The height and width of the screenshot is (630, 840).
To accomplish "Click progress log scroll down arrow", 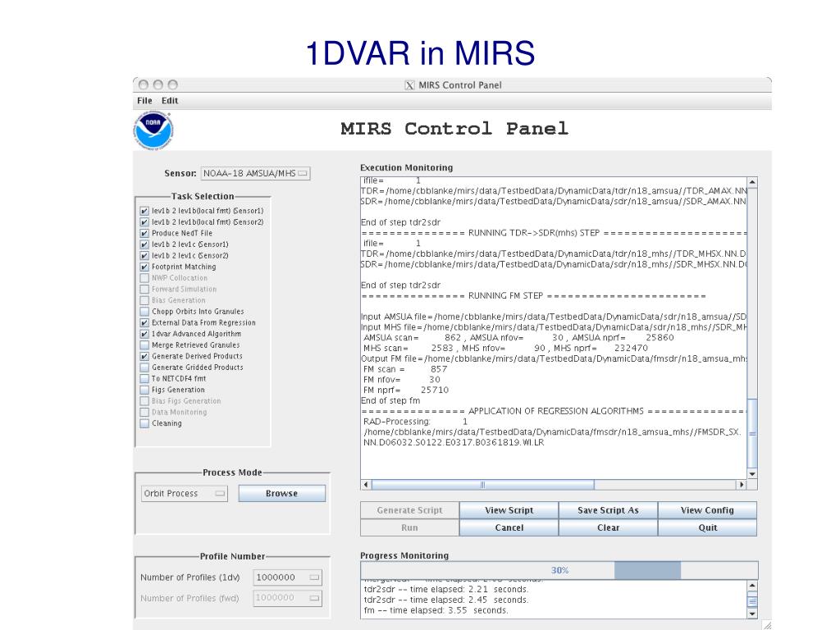I will pyautogui.click(x=752, y=614).
